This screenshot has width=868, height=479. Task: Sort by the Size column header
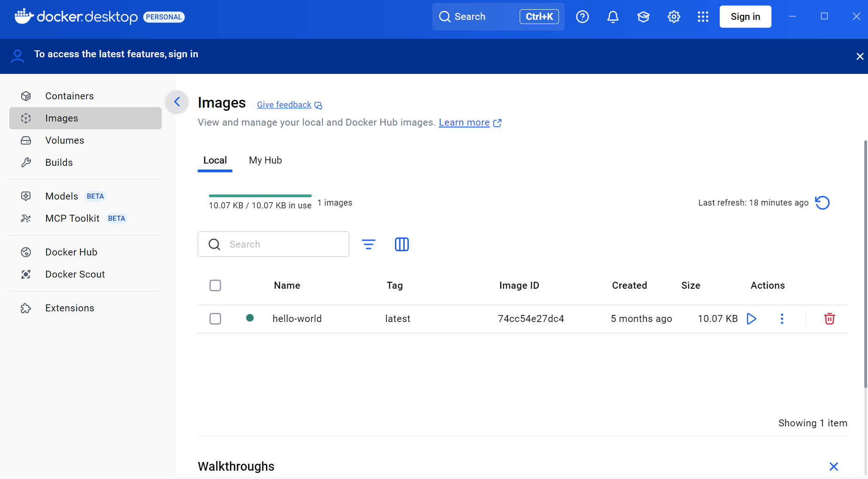click(x=691, y=285)
